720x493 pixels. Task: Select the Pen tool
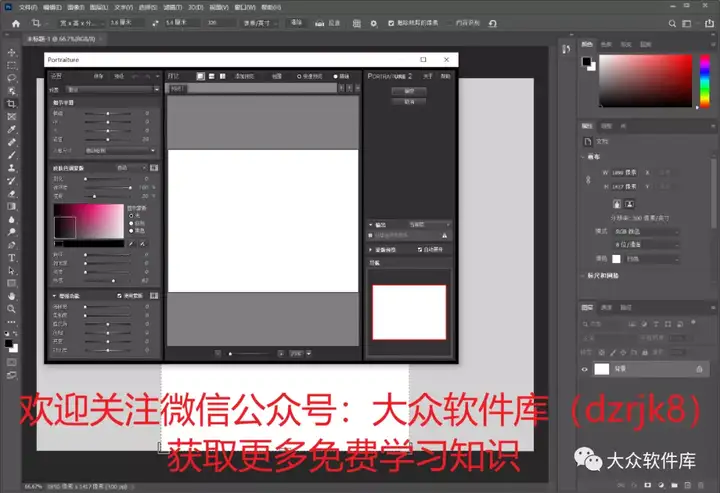11,245
